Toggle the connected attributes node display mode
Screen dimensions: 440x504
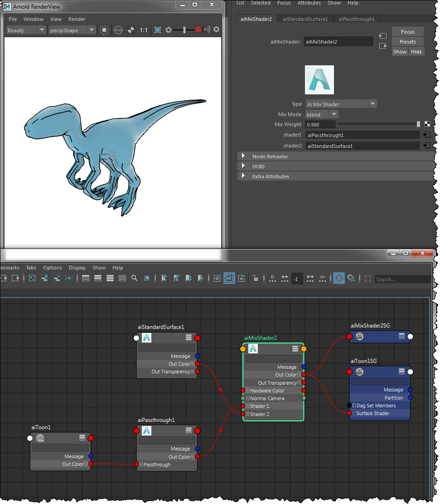coord(229,278)
